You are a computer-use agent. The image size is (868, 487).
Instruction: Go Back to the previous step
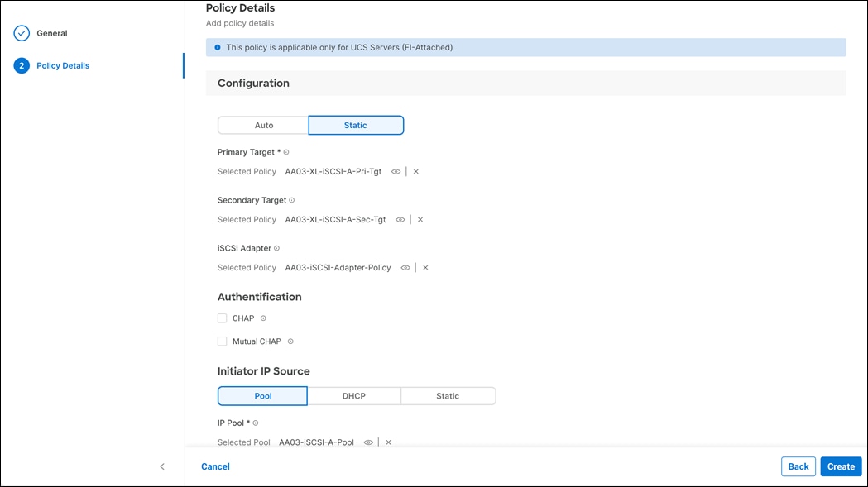pyautogui.click(x=798, y=466)
